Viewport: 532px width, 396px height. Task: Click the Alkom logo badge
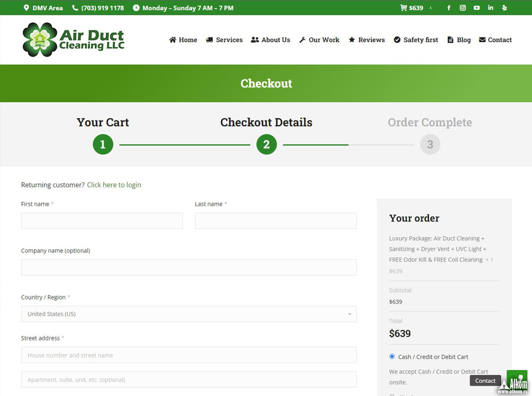[x=514, y=382]
